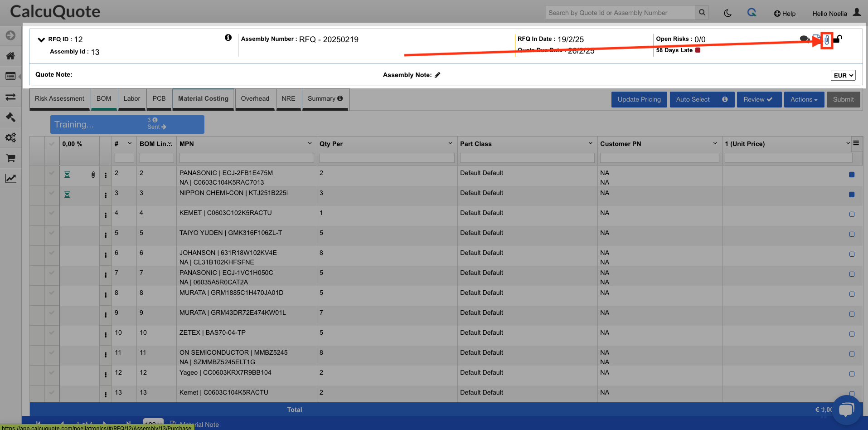Open the gears settings sidebar icon
This screenshot has width=868, height=430.
[x=10, y=137]
